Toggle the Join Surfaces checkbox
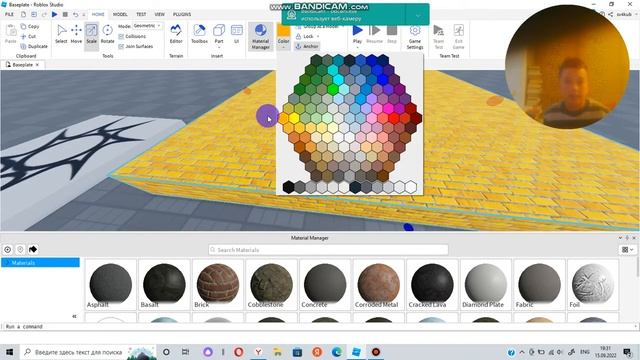Screen dimensions: 640x360 point(136,47)
